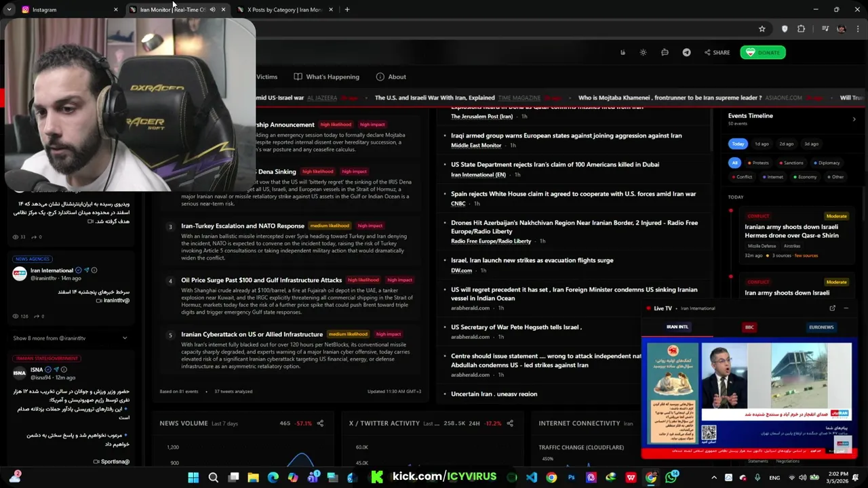This screenshot has width=868, height=488.
Task: Bookmark this page with star icon
Action: [762, 28]
